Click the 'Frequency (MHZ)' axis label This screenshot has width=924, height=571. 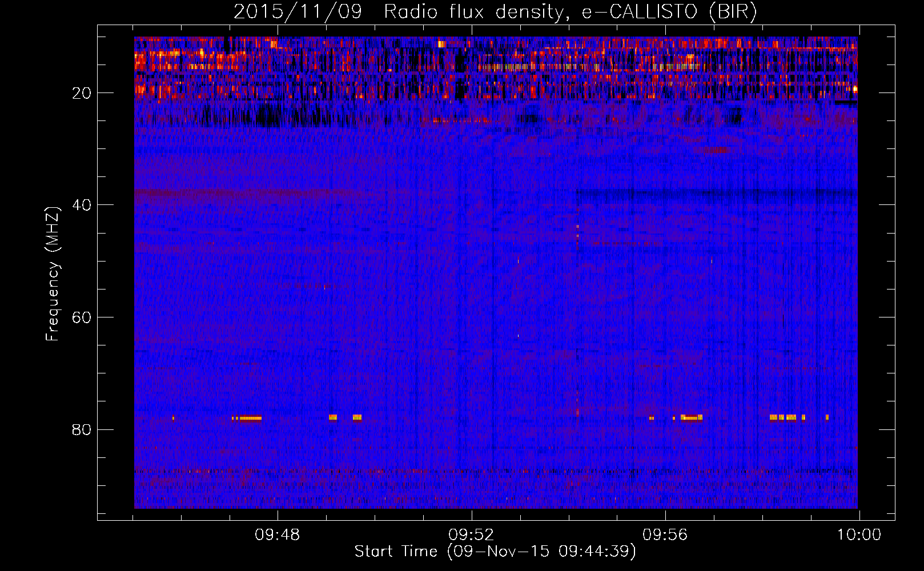coord(53,274)
